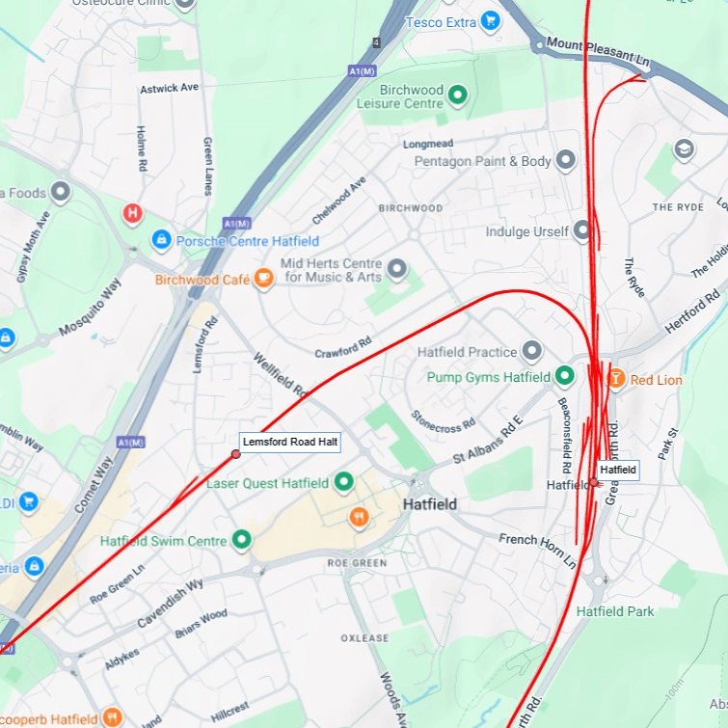Open the restaurant pin near Hatfield centre

click(359, 517)
